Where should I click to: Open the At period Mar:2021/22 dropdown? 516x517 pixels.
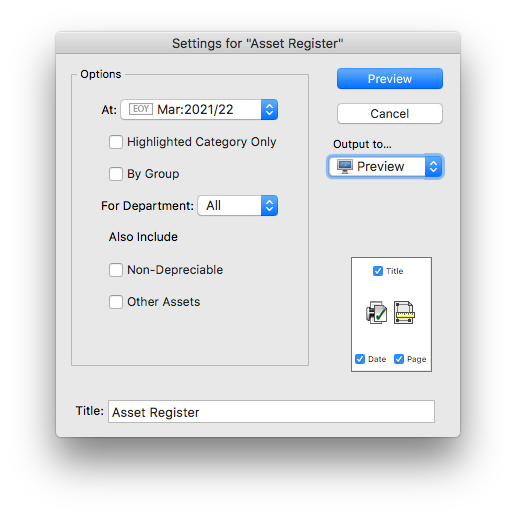pos(199,109)
